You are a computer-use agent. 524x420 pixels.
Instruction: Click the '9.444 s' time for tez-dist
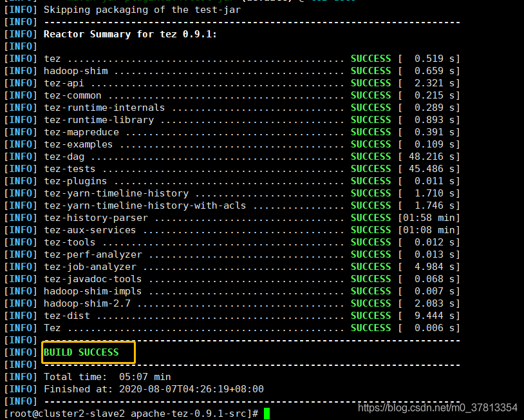point(435,316)
